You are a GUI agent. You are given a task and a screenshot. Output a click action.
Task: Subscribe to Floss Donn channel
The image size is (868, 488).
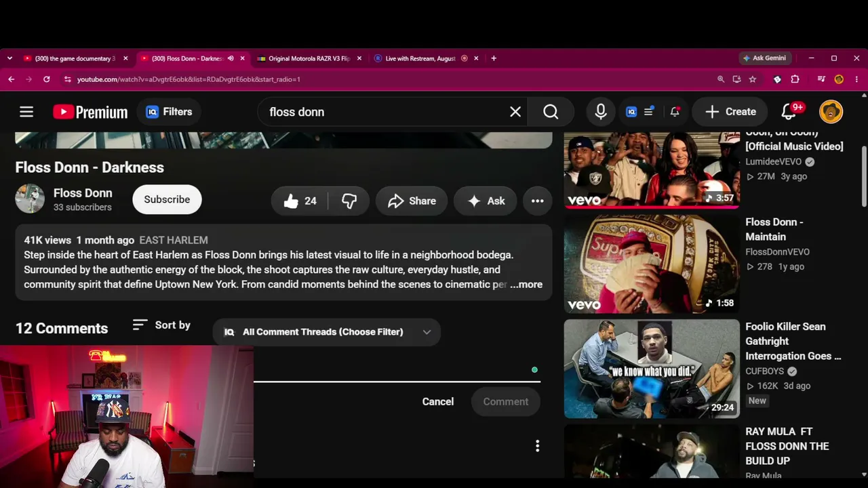pyautogui.click(x=167, y=199)
